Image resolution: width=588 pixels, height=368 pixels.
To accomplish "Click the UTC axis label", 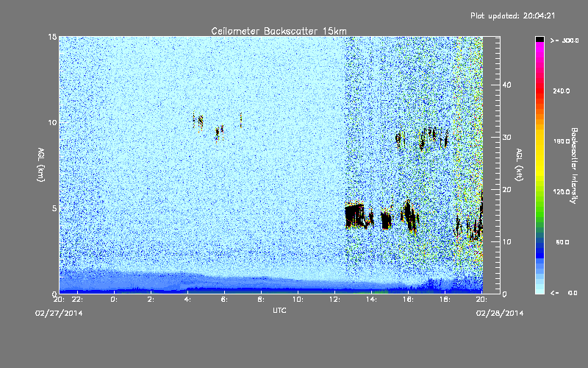I will tap(279, 310).
